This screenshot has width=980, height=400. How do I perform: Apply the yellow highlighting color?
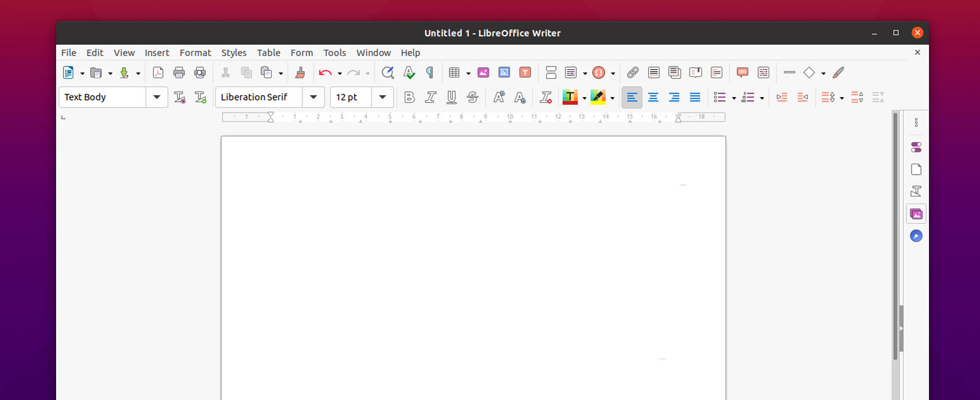point(598,97)
